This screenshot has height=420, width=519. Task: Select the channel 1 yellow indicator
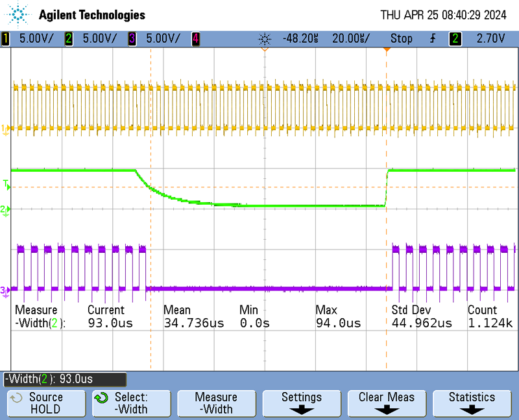coord(6,38)
